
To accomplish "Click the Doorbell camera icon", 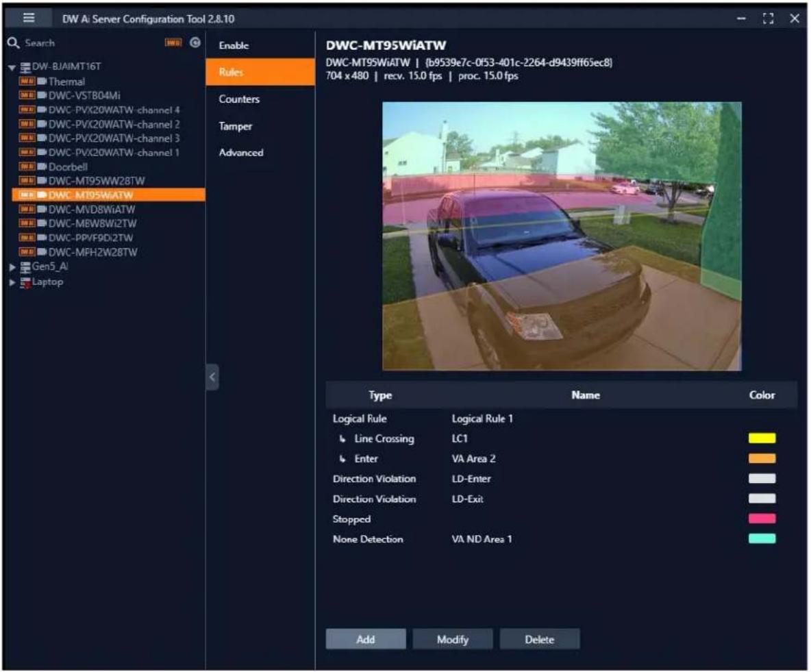I will click(42, 166).
